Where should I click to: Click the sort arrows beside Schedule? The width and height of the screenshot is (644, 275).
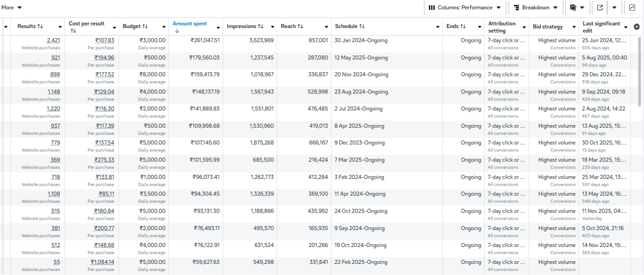[362, 27]
